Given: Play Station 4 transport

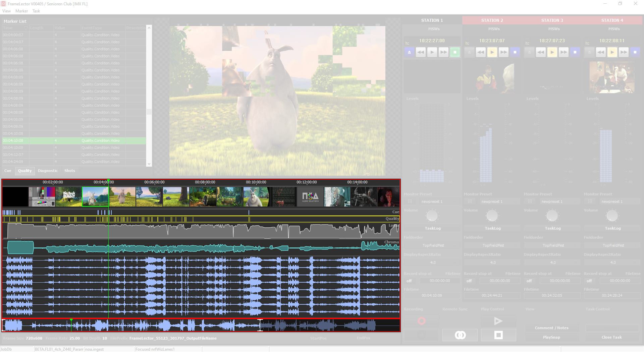Looking at the screenshot, I should click(612, 52).
